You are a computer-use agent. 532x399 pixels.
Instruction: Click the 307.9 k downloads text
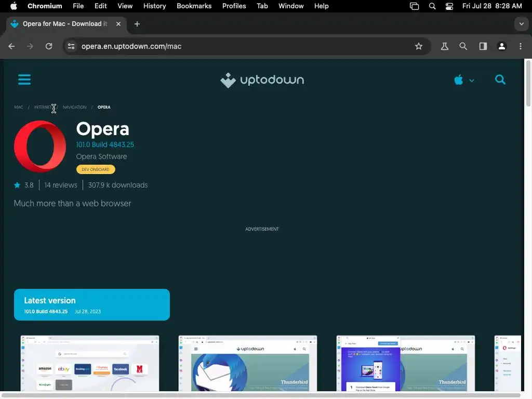[118, 185]
